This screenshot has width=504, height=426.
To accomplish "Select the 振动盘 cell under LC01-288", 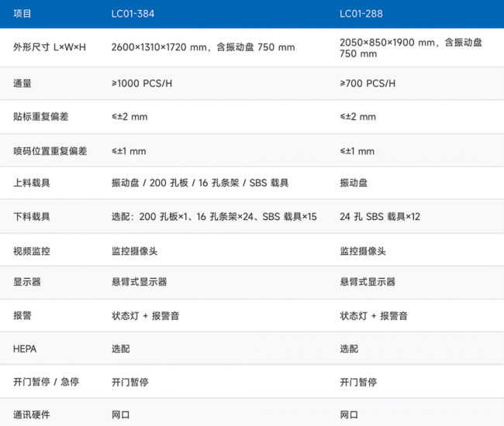I will [354, 183].
